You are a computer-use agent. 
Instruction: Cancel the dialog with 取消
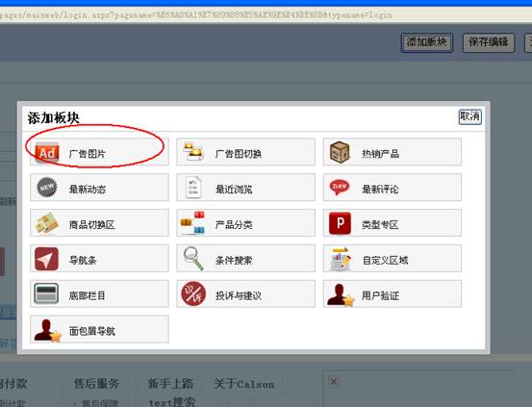click(469, 116)
